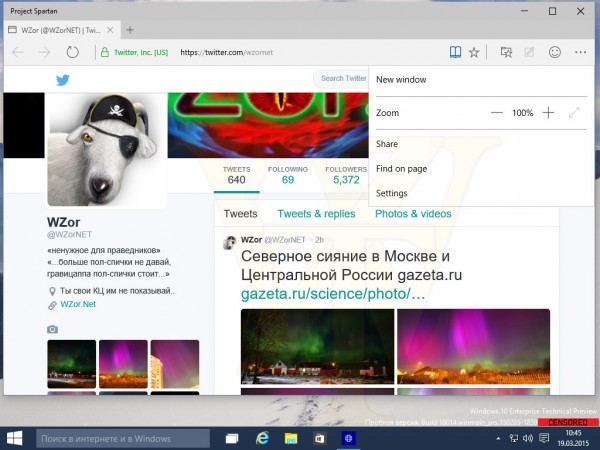Click the Refresh page icon
Screen dimensions: 600x450
click(73, 52)
